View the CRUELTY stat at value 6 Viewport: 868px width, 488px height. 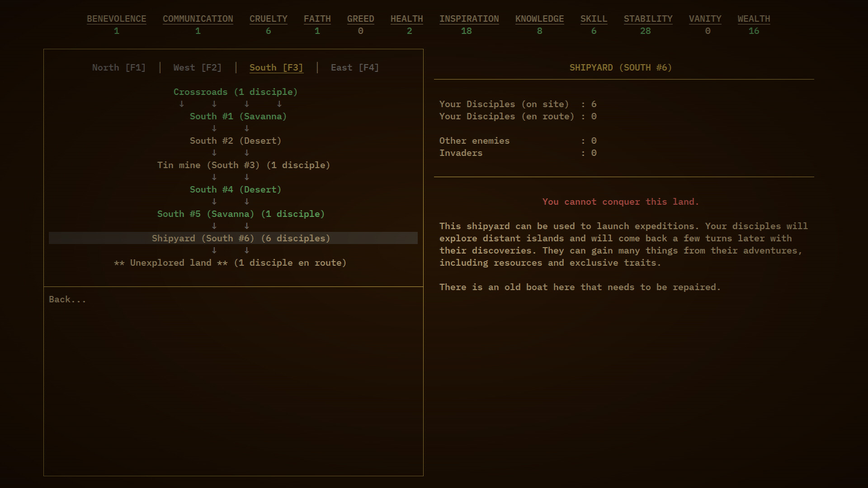click(268, 19)
